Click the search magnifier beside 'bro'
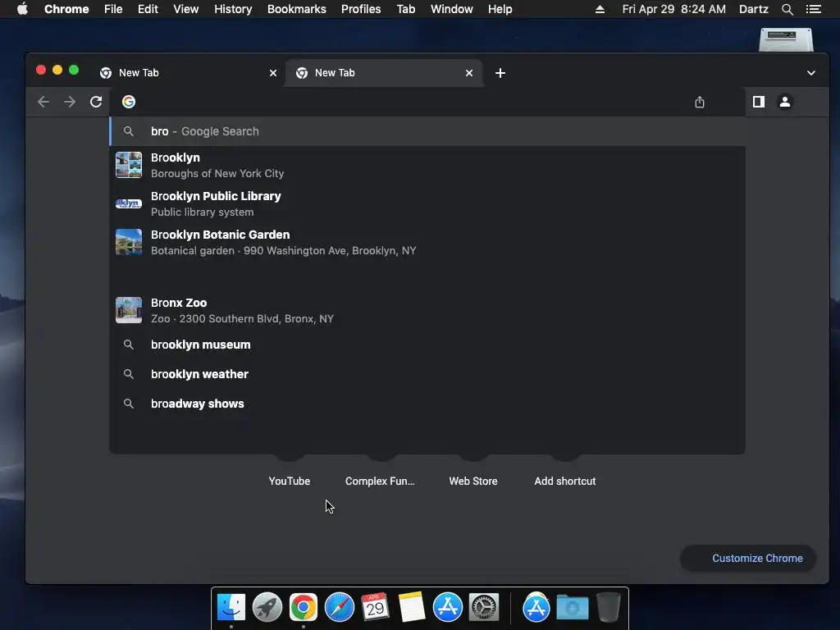 (x=129, y=131)
